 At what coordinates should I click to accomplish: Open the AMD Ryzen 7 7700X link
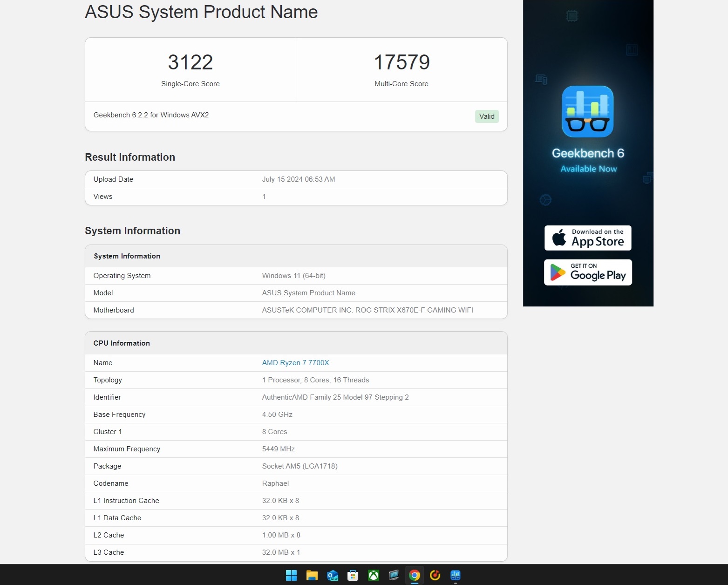[295, 363]
